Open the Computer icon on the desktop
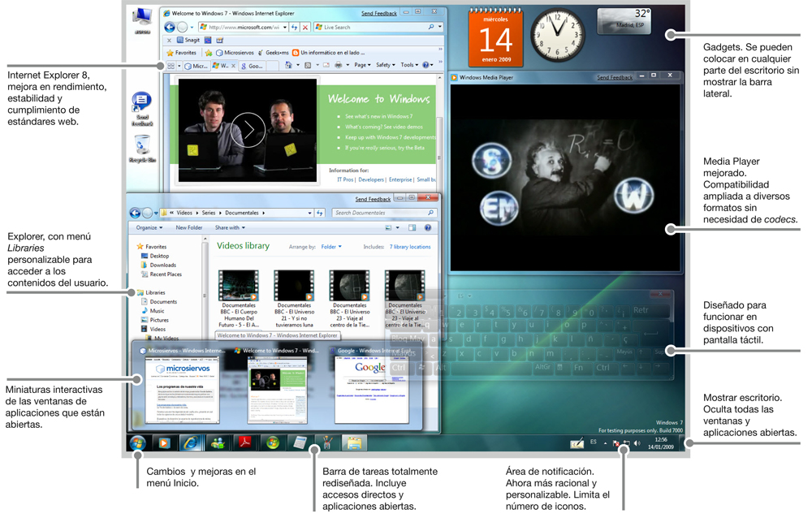Viewport: 812px width, 518px height. click(142, 21)
